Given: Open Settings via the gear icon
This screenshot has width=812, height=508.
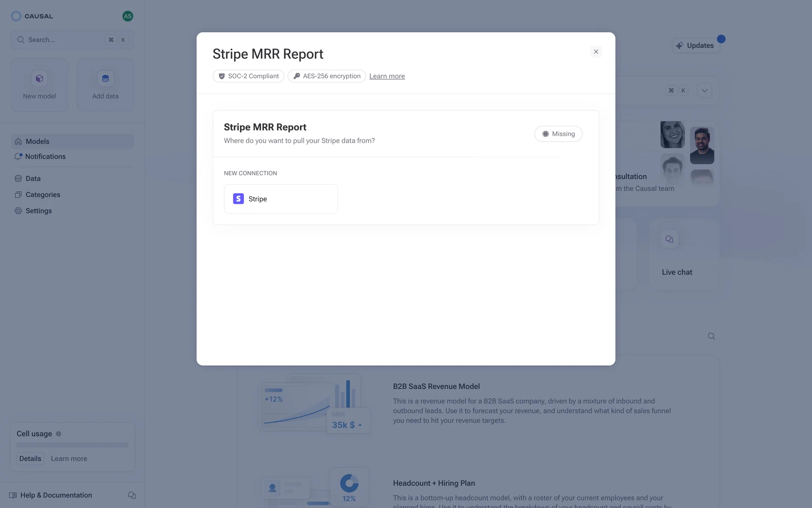Looking at the screenshot, I should coord(18,211).
